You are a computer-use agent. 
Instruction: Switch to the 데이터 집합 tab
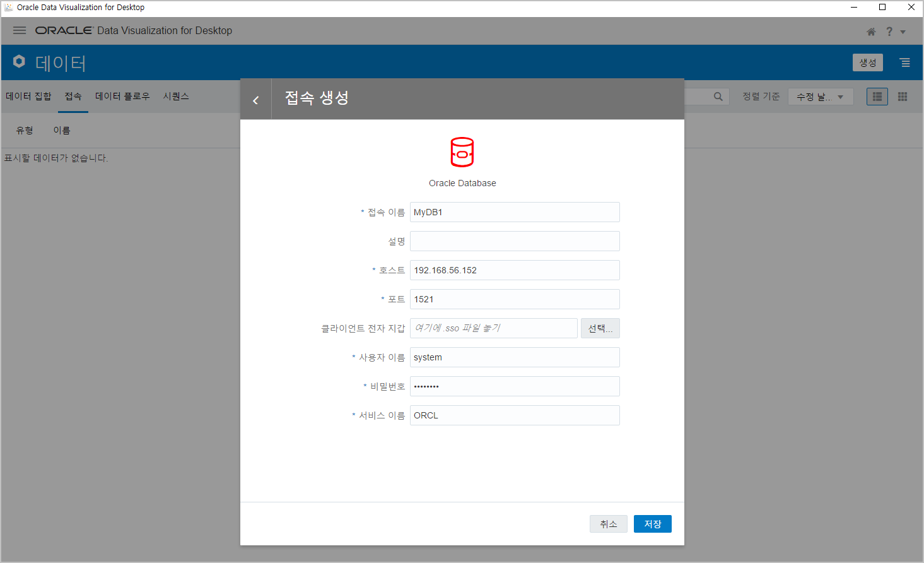[x=28, y=96]
